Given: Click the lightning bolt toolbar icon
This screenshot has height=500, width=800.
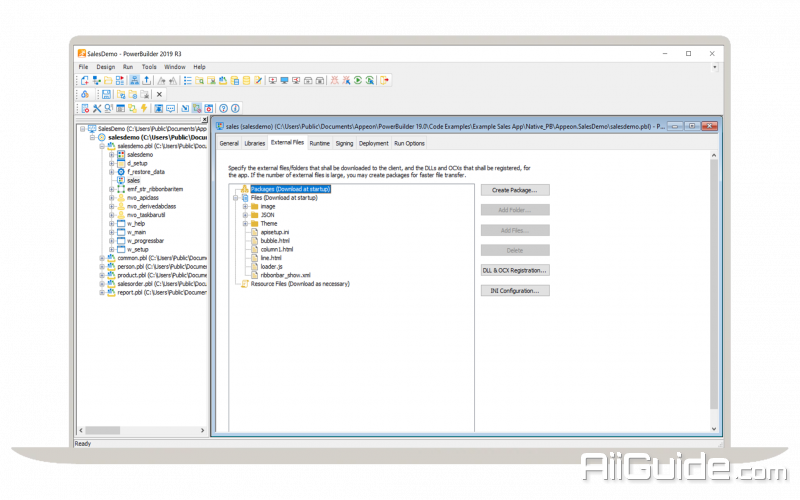Looking at the screenshot, I should [144, 108].
